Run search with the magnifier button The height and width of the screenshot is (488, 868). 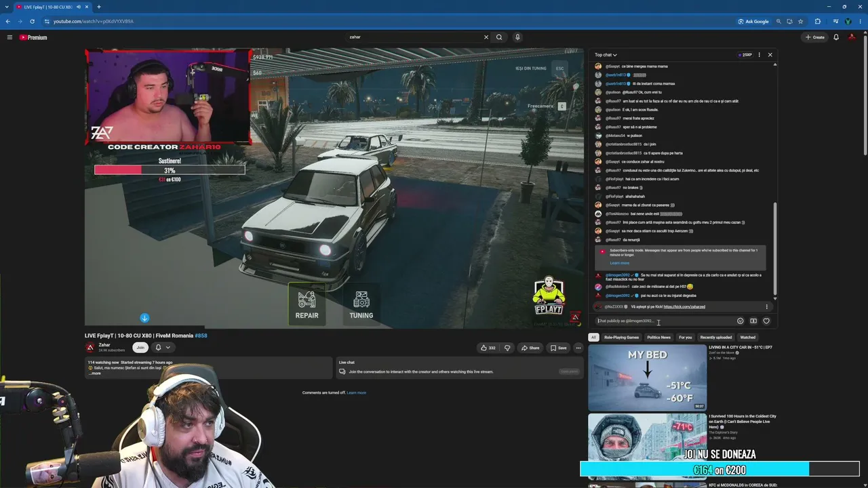pos(499,37)
